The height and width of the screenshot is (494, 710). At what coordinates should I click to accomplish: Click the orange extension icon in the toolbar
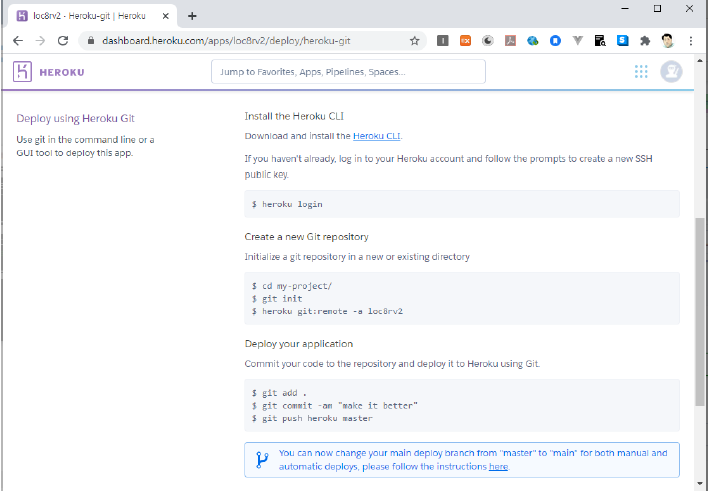pyautogui.click(x=465, y=41)
